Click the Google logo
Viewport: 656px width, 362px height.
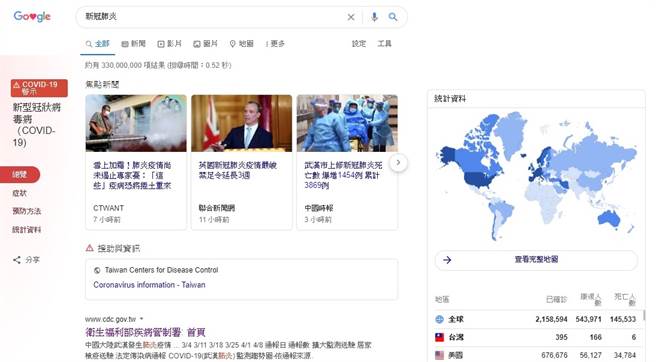[x=32, y=17]
